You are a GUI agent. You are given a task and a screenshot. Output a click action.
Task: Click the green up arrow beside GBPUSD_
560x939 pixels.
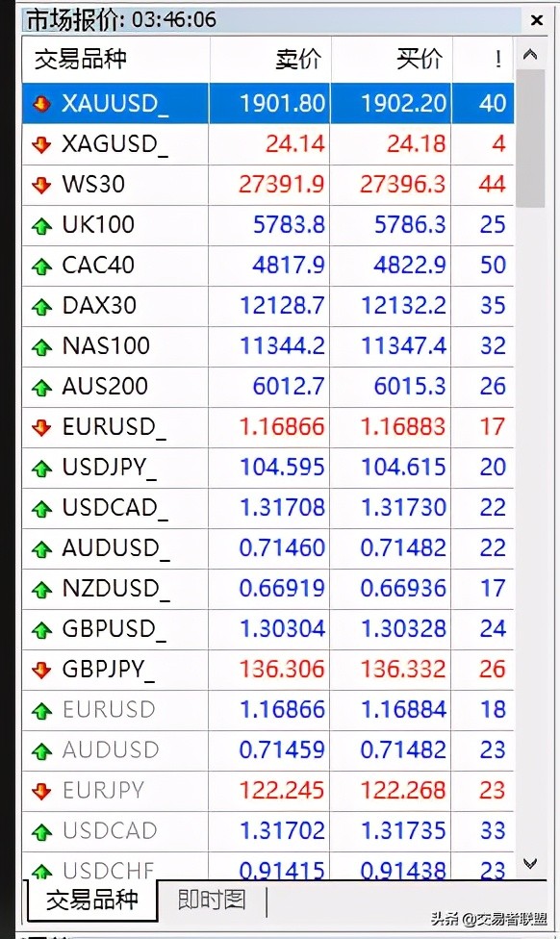41,630
